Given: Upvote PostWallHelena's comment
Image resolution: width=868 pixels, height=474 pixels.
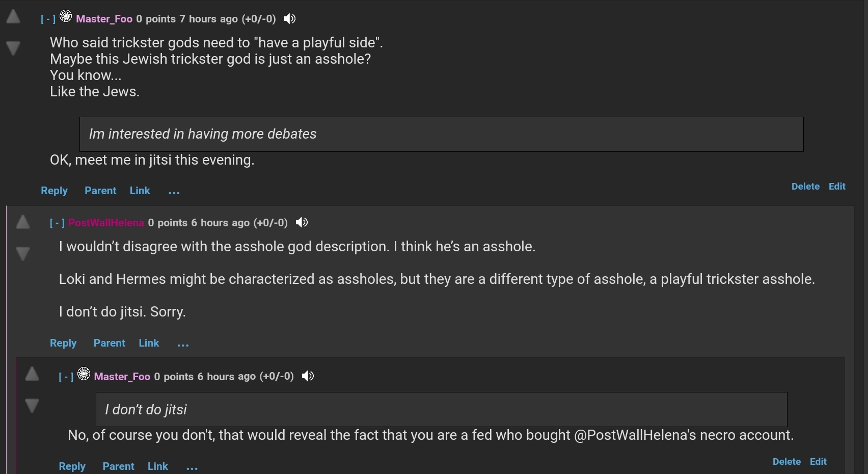Looking at the screenshot, I should point(22,222).
